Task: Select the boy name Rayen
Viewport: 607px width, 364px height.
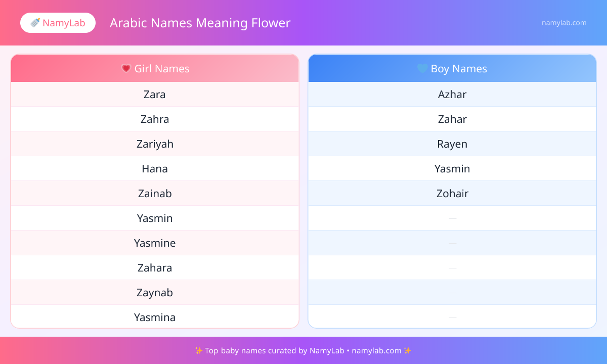Action: pyautogui.click(x=452, y=144)
